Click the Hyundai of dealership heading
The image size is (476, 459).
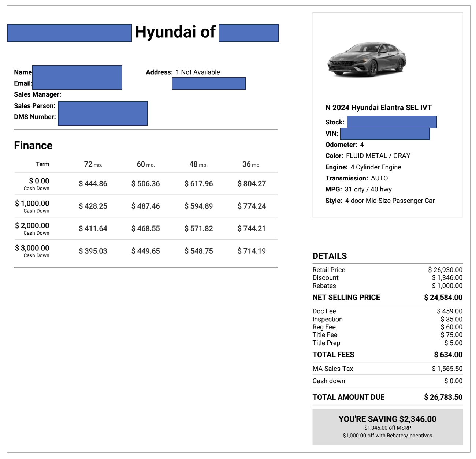click(175, 32)
